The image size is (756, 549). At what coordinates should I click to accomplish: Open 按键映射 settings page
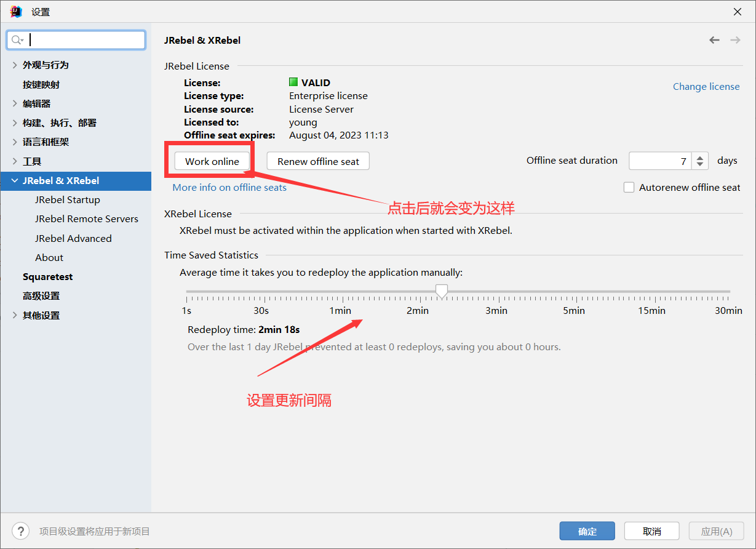coord(41,84)
